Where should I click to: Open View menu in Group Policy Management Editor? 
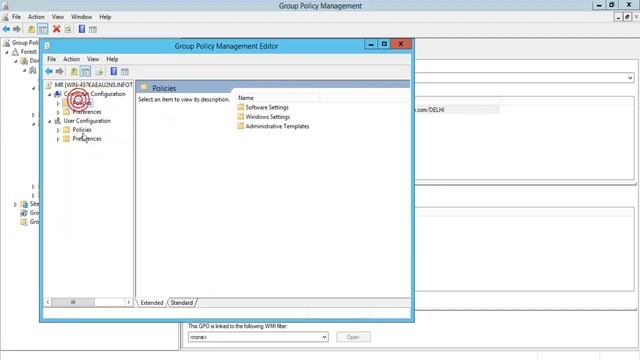93,59
